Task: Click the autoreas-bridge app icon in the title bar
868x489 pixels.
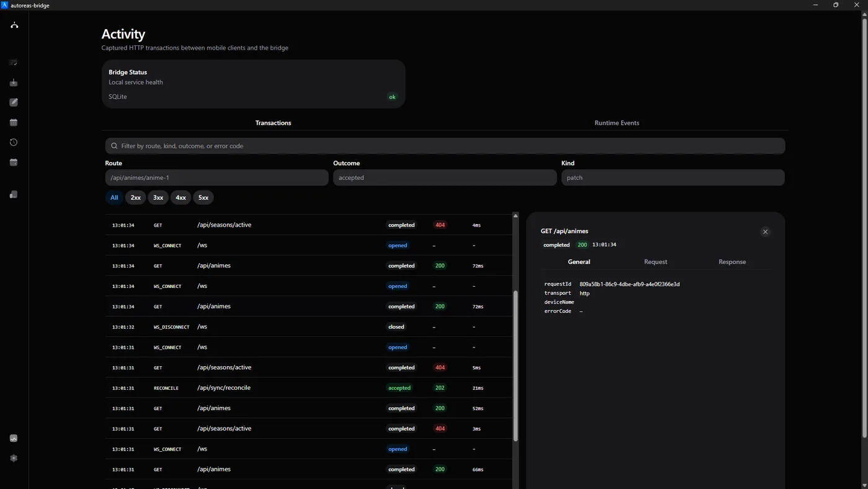Action: [5, 5]
